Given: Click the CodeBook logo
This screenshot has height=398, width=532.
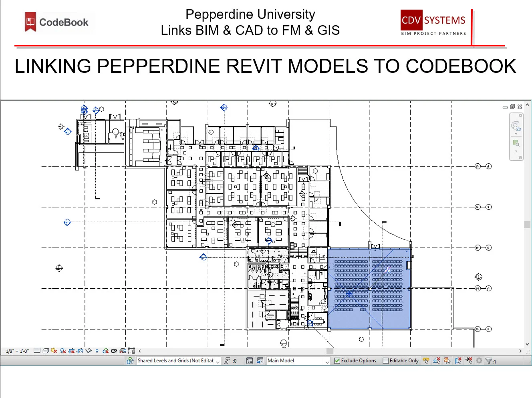Looking at the screenshot, I should [57, 22].
